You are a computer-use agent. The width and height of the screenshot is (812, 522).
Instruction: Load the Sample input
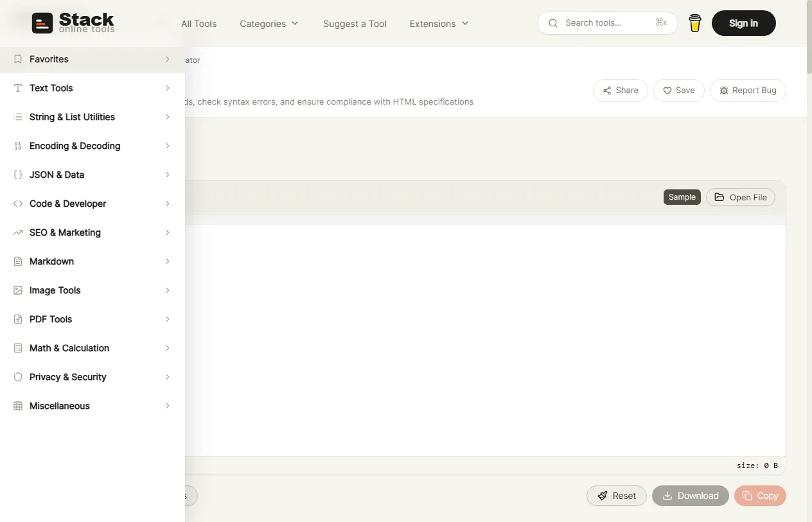tap(682, 197)
